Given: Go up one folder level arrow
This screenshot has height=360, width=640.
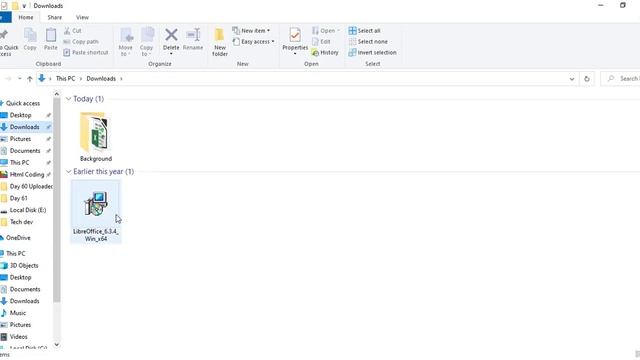Looking at the screenshot, I should (x=29, y=79).
